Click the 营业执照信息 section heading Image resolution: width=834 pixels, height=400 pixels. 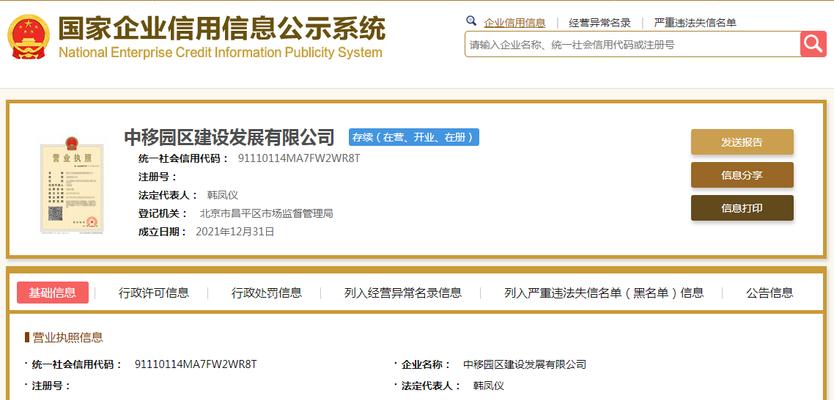(x=68, y=337)
